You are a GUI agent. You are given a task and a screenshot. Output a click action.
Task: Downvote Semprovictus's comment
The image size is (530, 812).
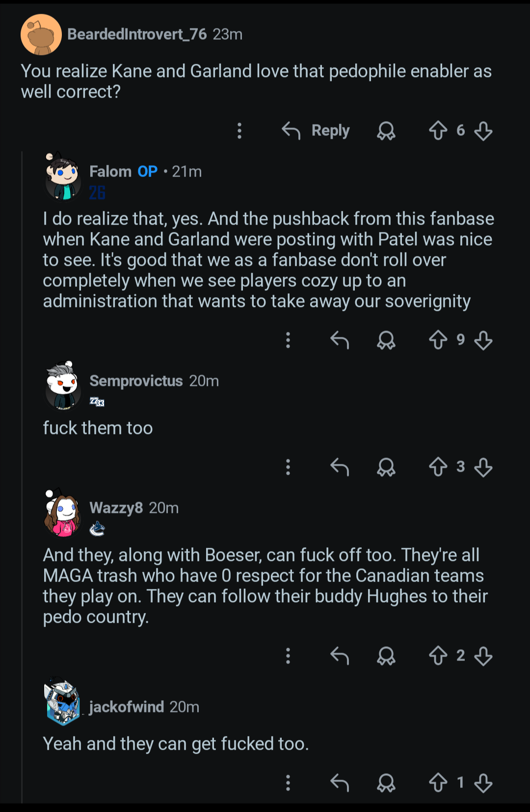tap(483, 467)
